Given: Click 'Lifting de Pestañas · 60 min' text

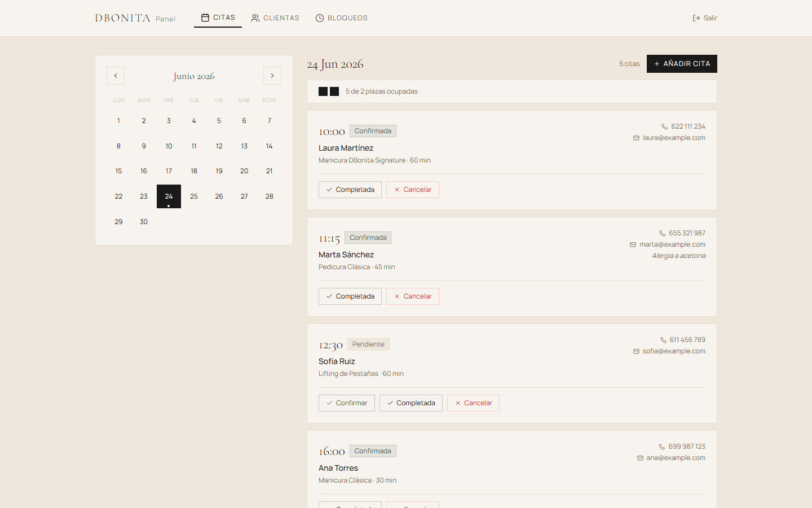Looking at the screenshot, I should pos(361,374).
